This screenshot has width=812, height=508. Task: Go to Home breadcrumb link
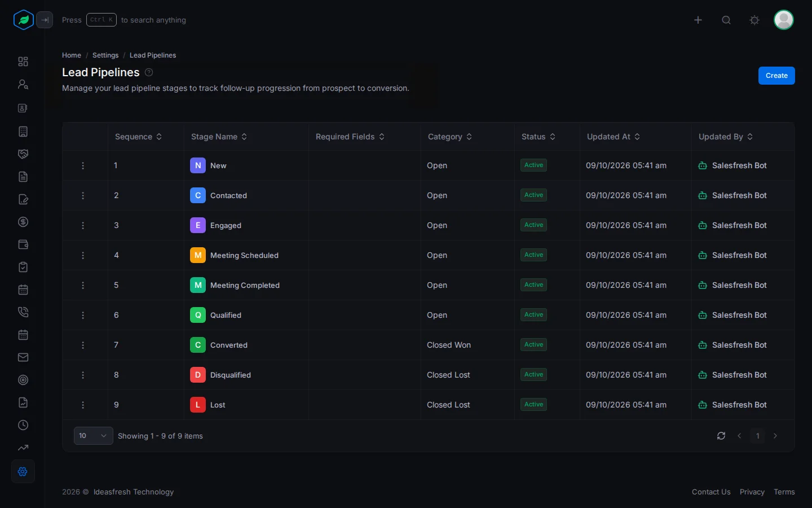coord(72,55)
